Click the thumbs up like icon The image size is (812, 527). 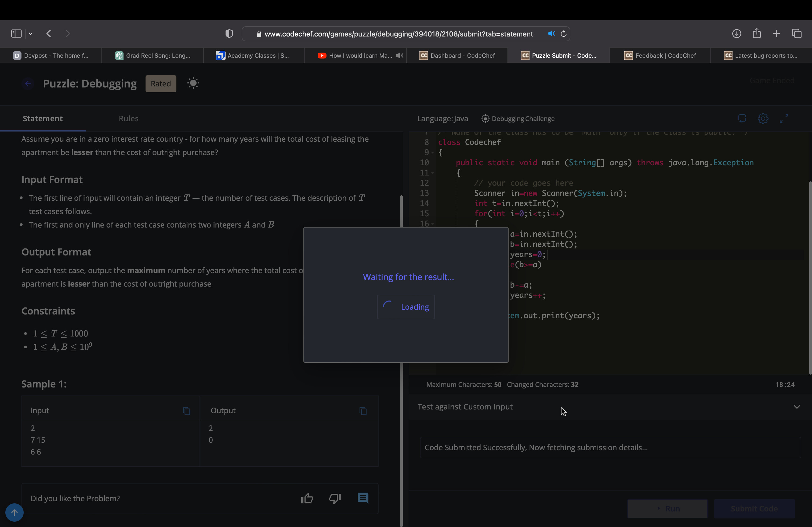pos(307,499)
